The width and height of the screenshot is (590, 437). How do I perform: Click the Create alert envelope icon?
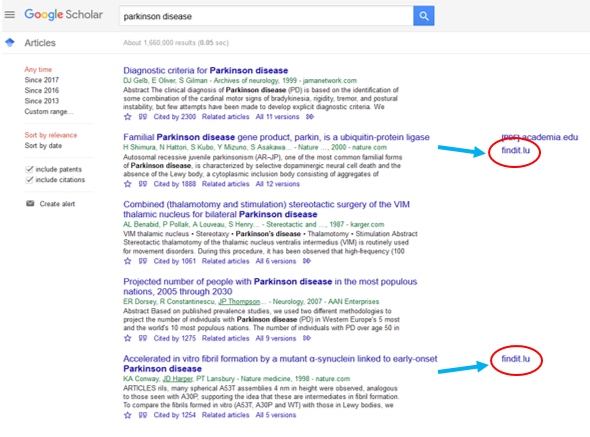30,204
